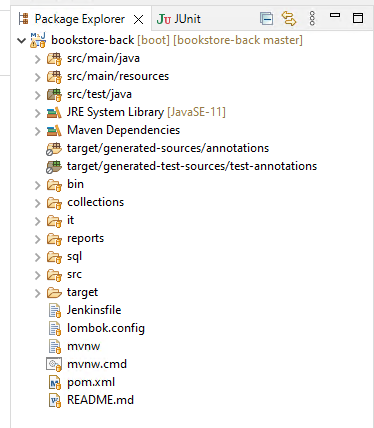Expand the src/main/java source folder

pyautogui.click(x=38, y=59)
